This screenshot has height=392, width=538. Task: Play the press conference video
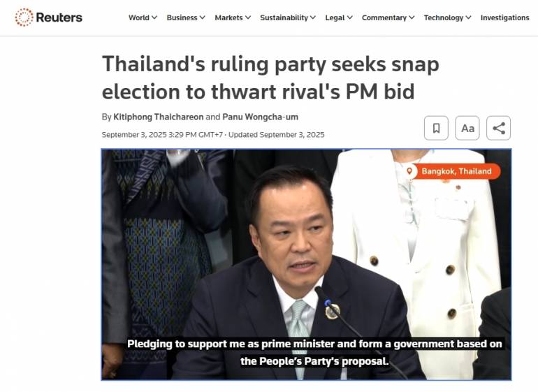pos(306,264)
